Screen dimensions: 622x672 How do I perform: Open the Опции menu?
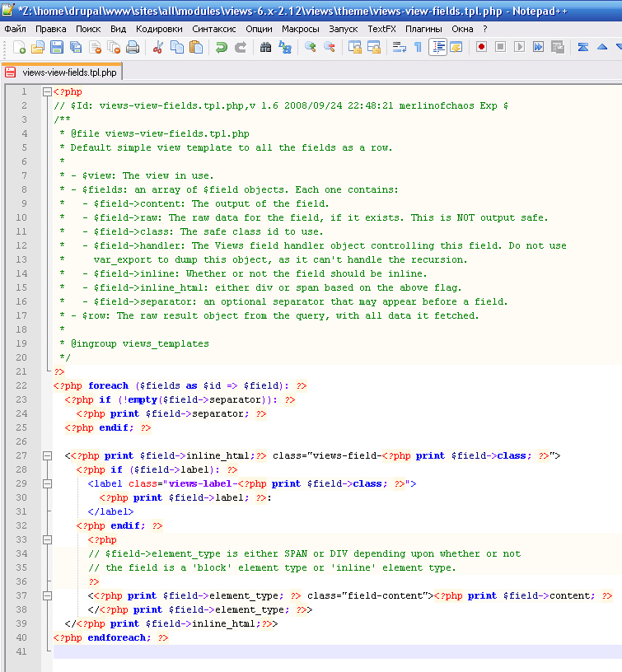point(259,29)
